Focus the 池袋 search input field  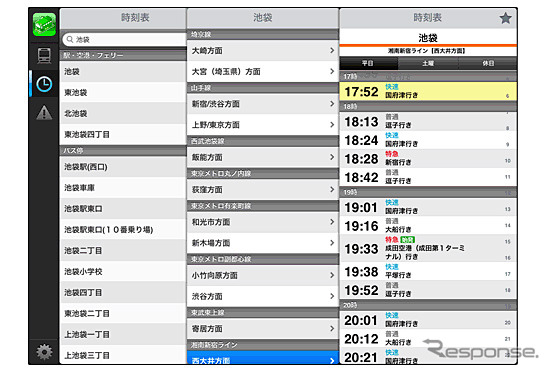click(x=125, y=39)
